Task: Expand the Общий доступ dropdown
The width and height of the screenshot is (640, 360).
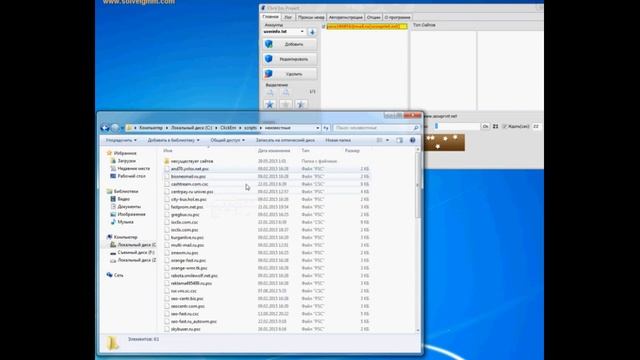Action: (x=227, y=140)
